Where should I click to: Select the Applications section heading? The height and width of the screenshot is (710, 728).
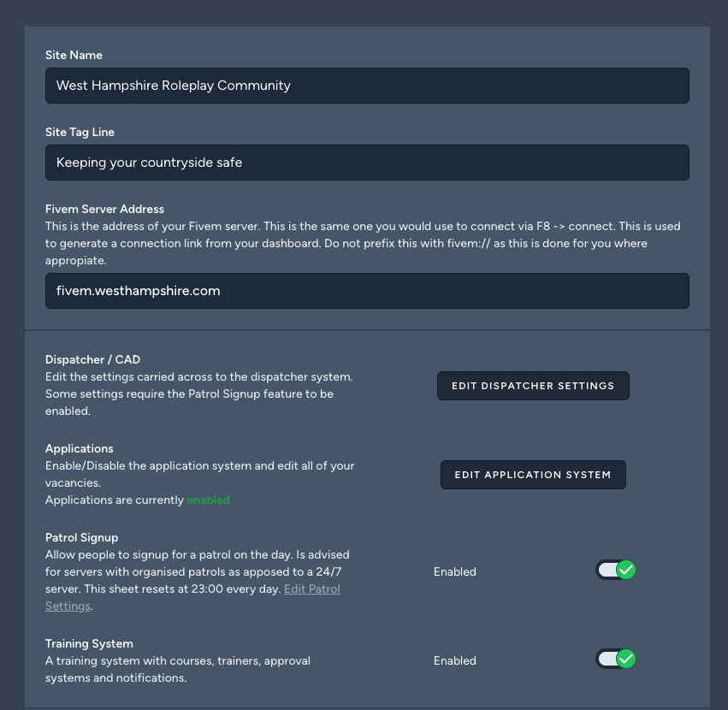79,448
